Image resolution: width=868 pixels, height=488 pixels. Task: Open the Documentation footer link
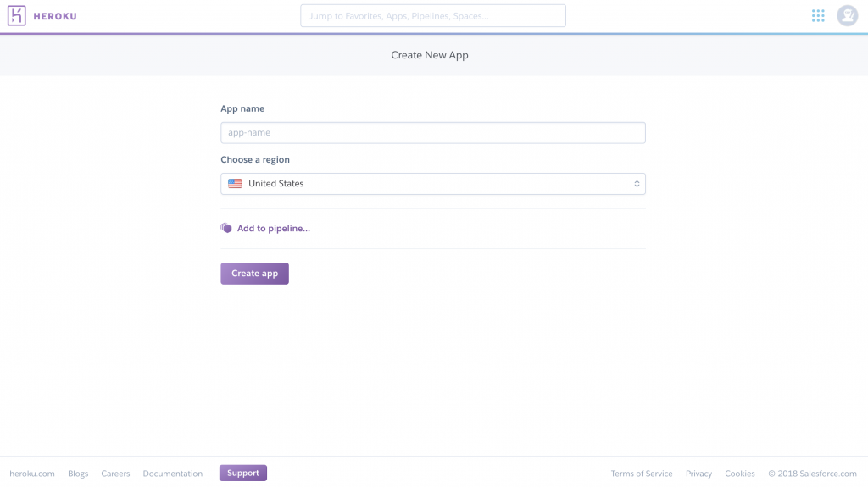coord(173,474)
